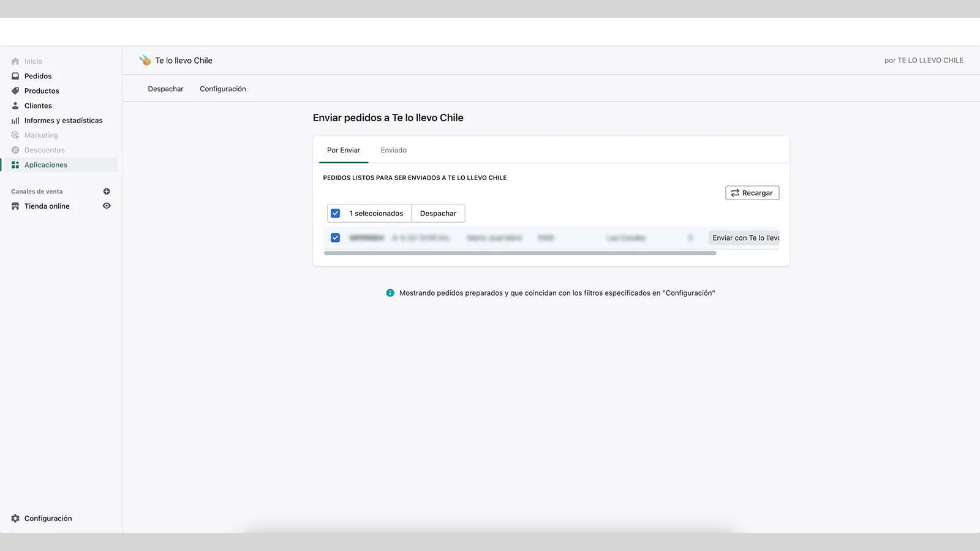Open the Tienda online channel

pyautogui.click(x=47, y=206)
